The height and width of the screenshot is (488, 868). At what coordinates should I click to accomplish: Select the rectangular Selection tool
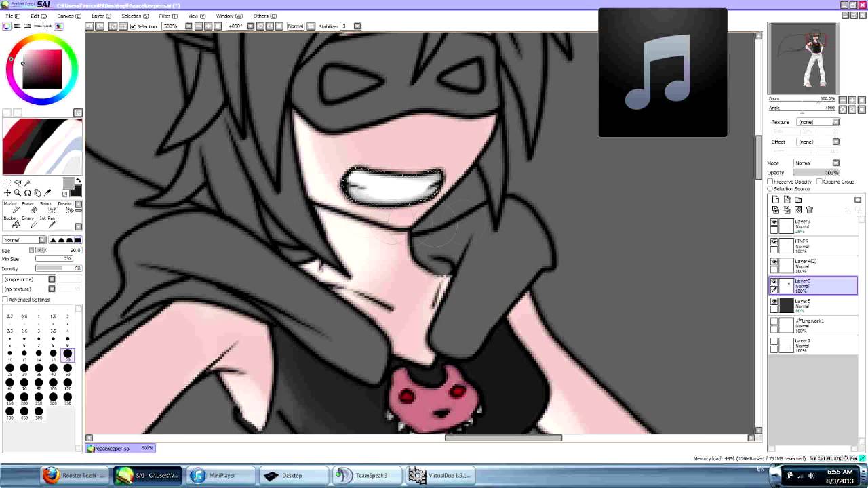pos(7,183)
